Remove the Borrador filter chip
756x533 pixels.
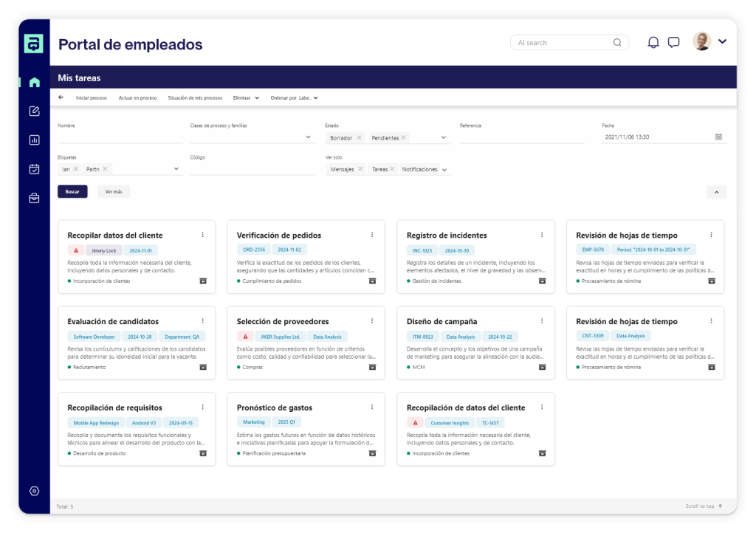(360, 138)
